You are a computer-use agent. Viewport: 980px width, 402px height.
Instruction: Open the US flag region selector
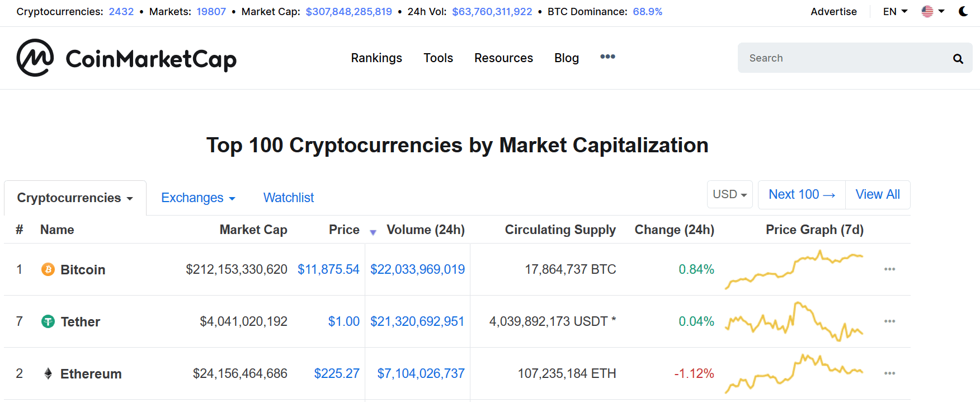pyautogui.click(x=932, y=11)
